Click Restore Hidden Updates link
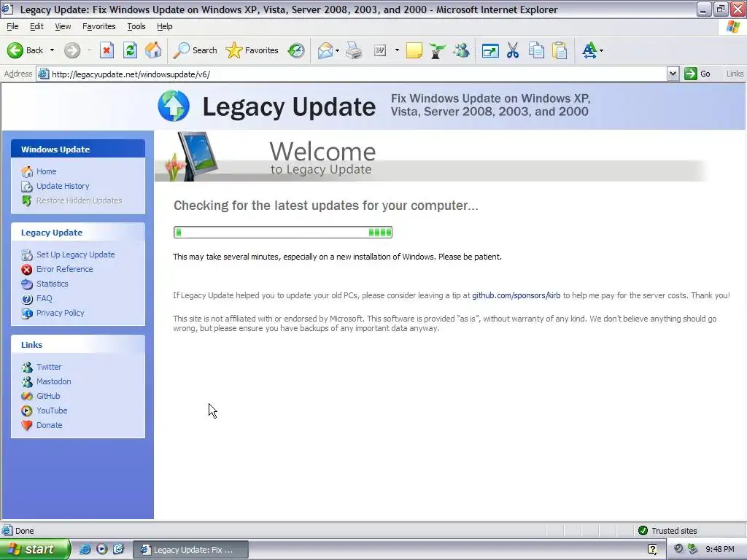Image resolution: width=747 pixels, height=560 pixels. 79,201
